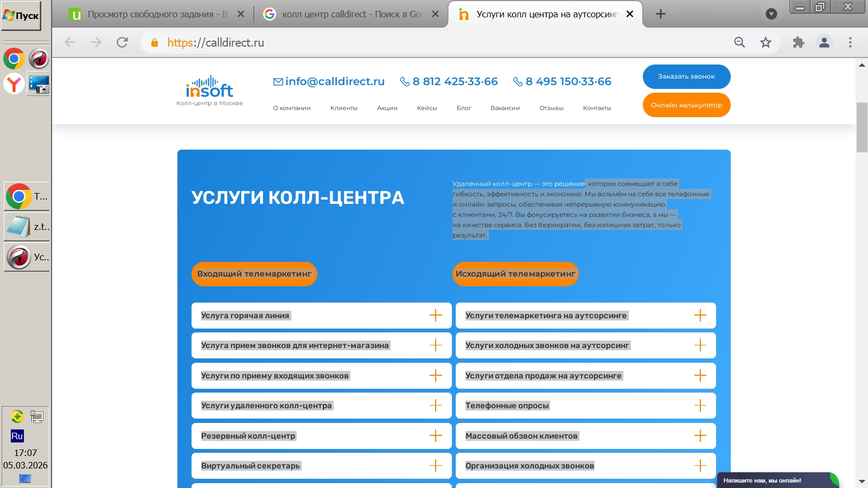Open the 'Напишите нам, мы онлайн!' chat widget
The image size is (868, 488).
coord(777,480)
